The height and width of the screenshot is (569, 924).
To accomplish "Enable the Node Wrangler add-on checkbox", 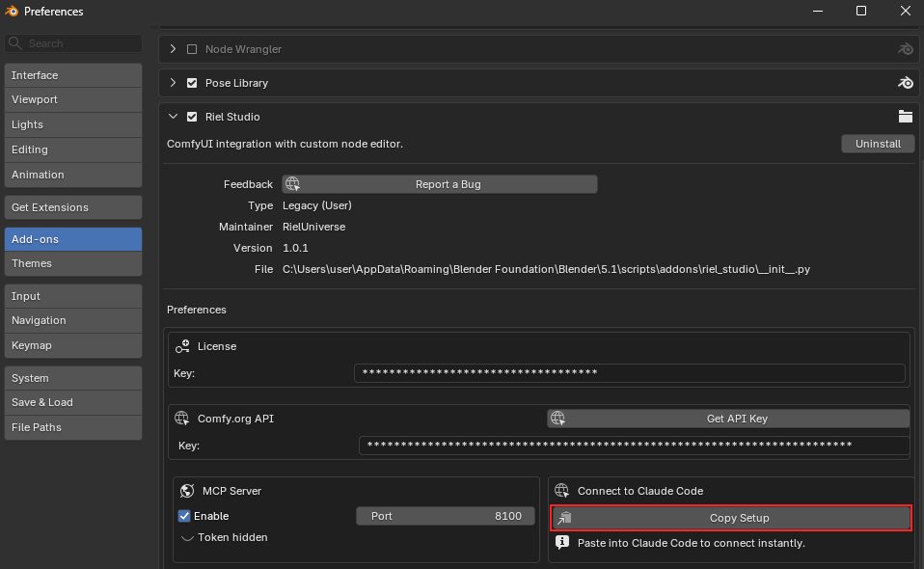I will pos(192,49).
